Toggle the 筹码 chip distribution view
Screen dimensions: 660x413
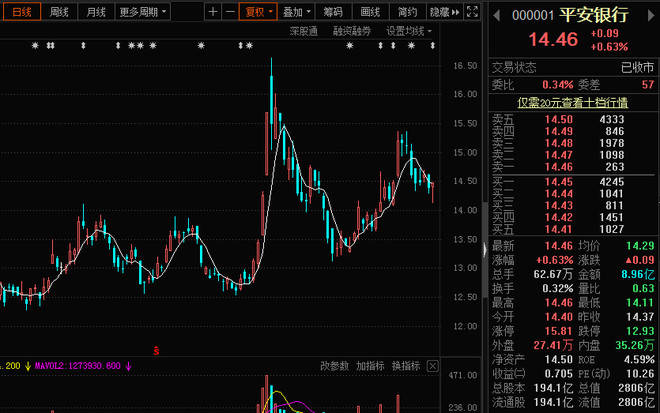point(333,12)
